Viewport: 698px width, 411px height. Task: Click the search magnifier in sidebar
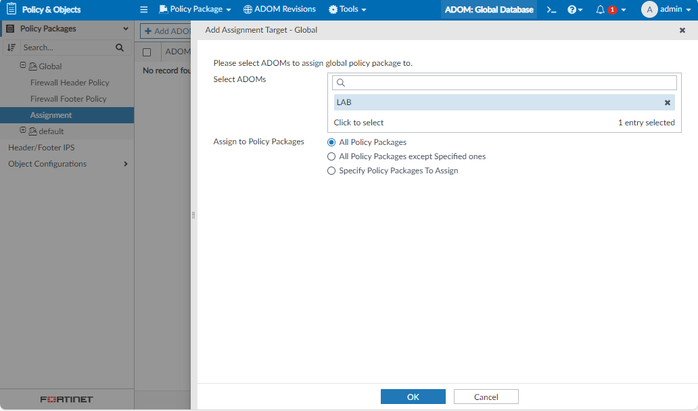pyautogui.click(x=120, y=47)
